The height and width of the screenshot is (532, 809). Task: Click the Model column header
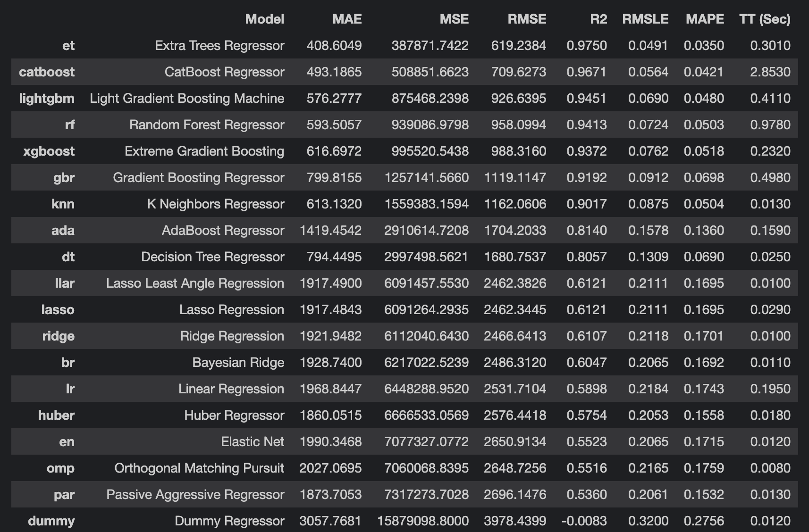[x=264, y=19]
